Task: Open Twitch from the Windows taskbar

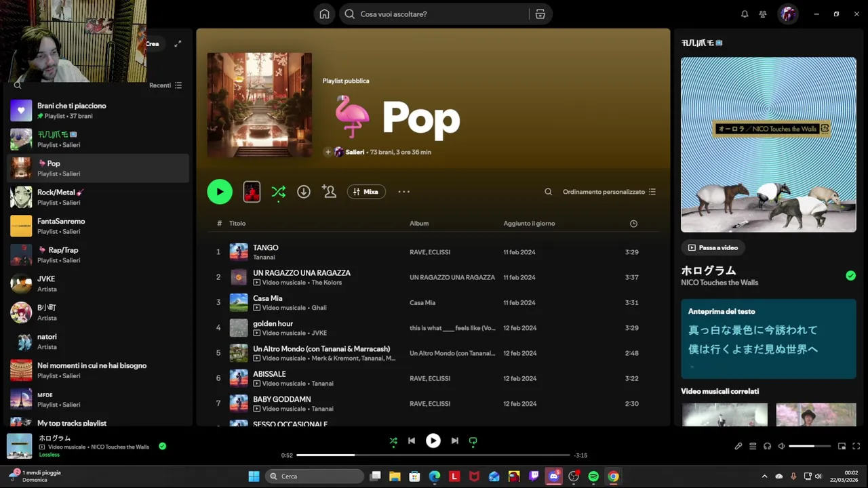Action: pyautogui.click(x=534, y=476)
